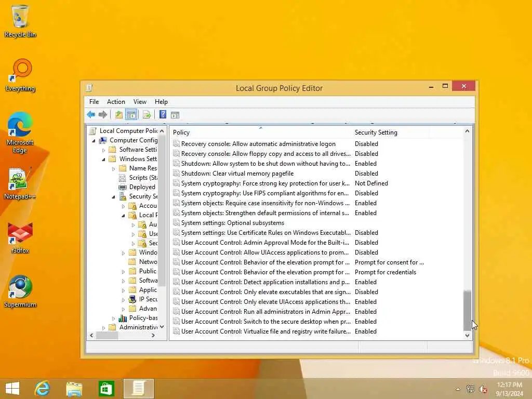Click the Not Defined security setting value

pos(371,183)
